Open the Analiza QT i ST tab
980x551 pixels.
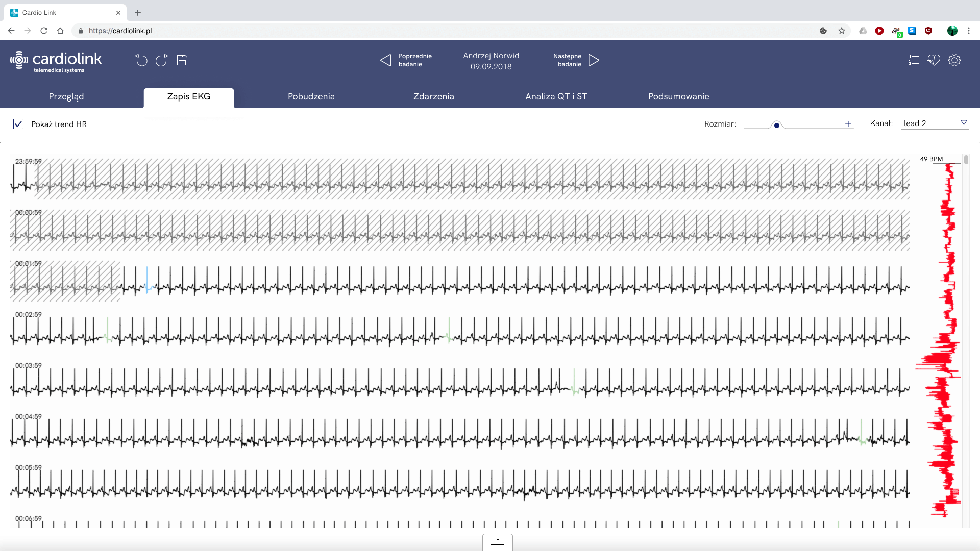pos(556,96)
